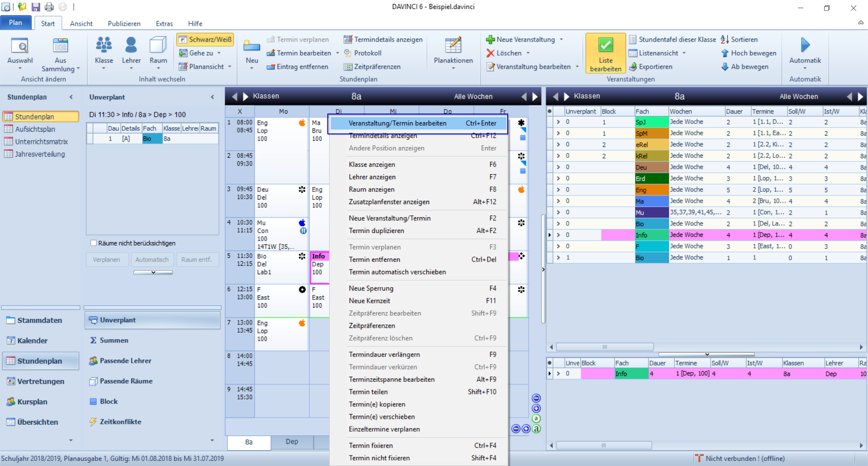Open Stammdaten section

[40, 320]
